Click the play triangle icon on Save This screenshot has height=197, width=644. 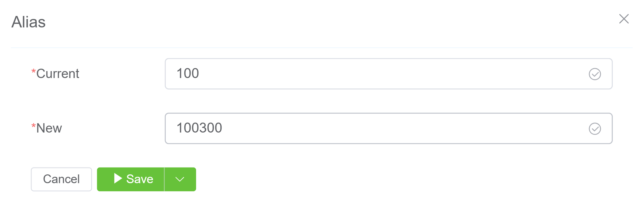[118, 179]
